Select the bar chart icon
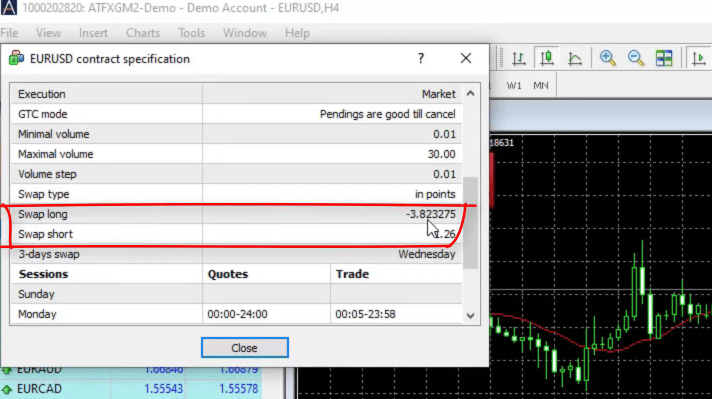 (x=519, y=58)
